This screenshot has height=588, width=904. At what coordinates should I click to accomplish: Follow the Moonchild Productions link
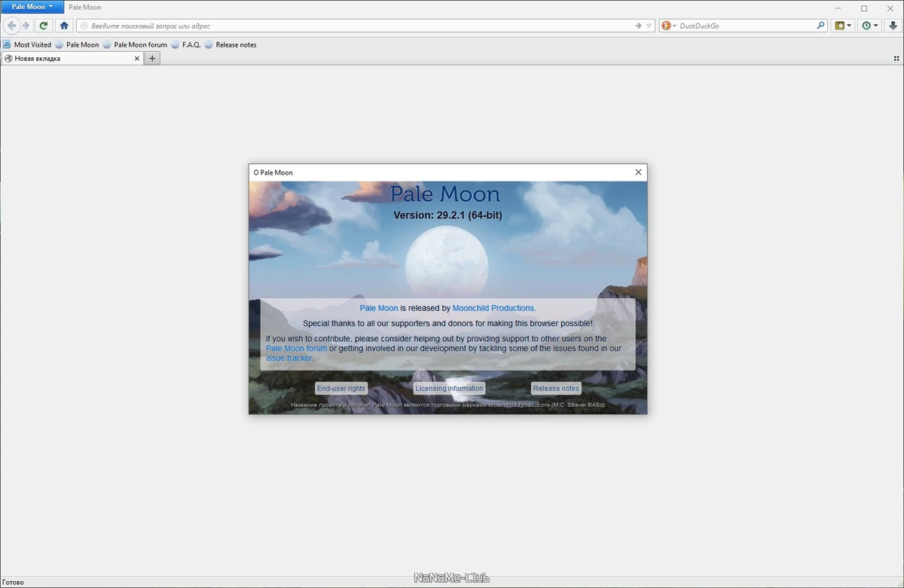coord(494,308)
